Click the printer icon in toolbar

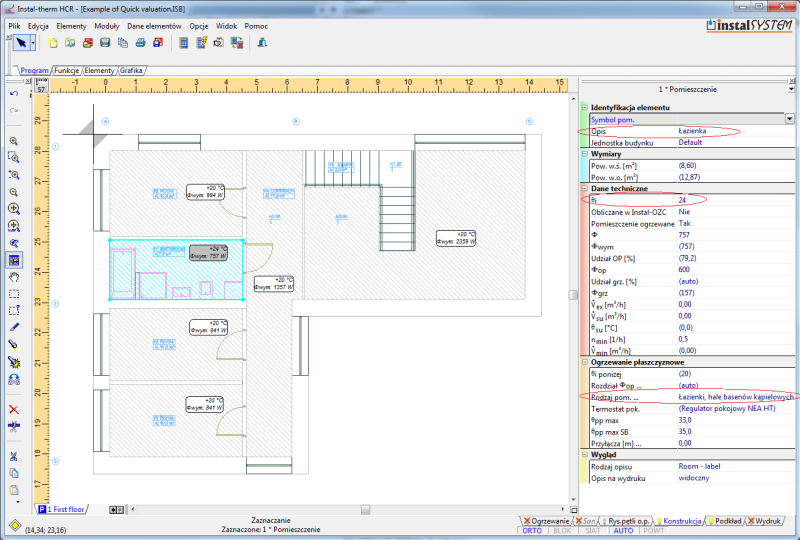click(140, 43)
